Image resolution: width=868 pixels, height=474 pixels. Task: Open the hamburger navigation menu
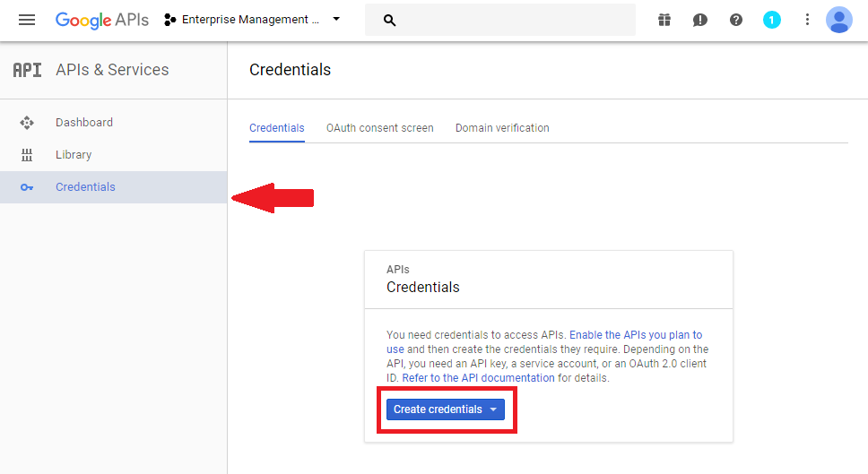tap(27, 20)
